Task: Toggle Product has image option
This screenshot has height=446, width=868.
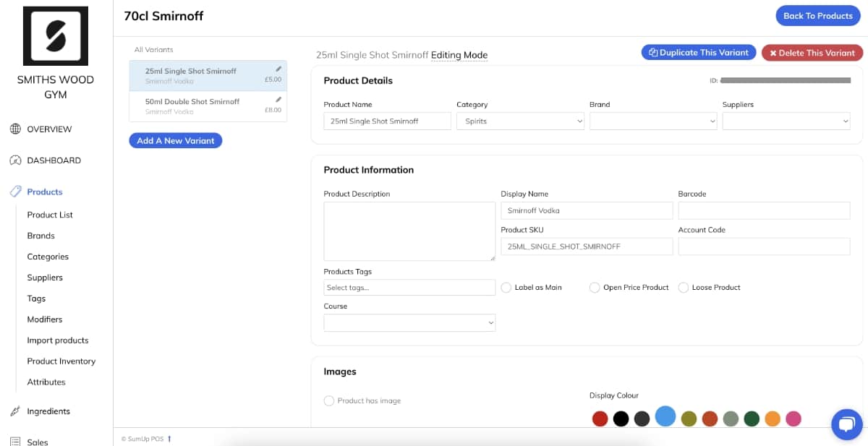Action: [x=329, y=400]
